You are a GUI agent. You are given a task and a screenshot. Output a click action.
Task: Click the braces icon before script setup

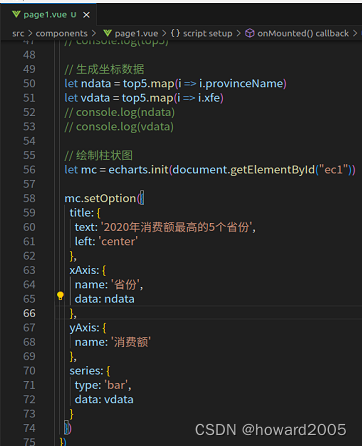[175, 33]
